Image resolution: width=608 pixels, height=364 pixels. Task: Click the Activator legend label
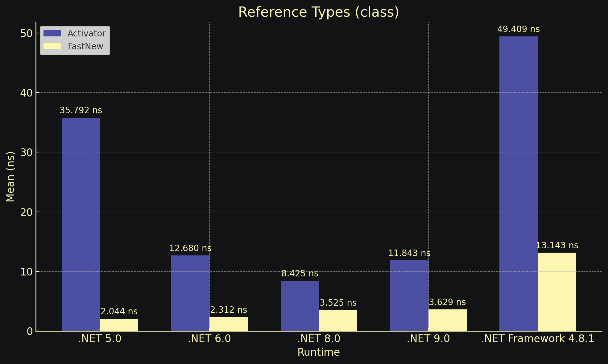tap(86, 33)
